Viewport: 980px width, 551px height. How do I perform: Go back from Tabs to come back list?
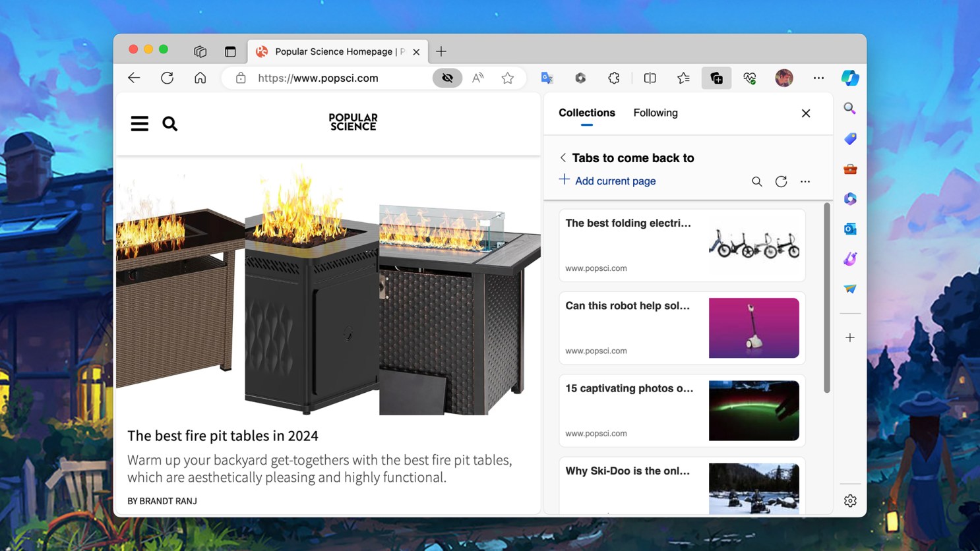(x=563, y=158)
